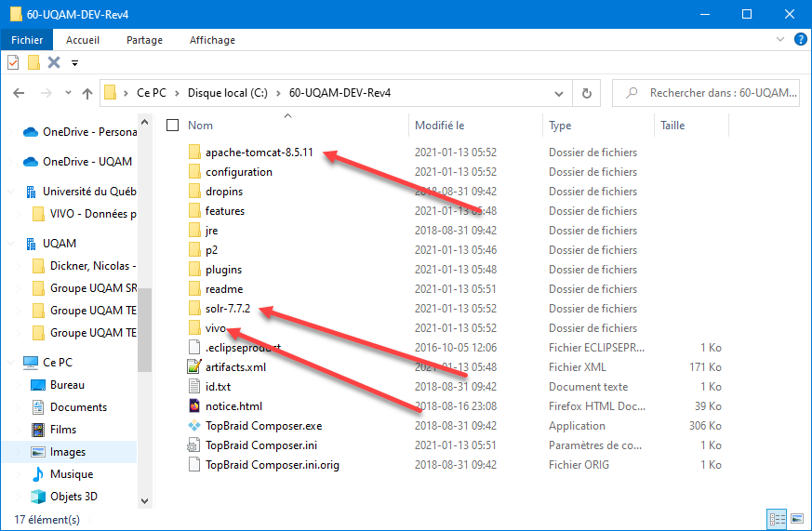Select the readme folder
This screenshot has width=812, height=531.
click(x=224, y=289)
